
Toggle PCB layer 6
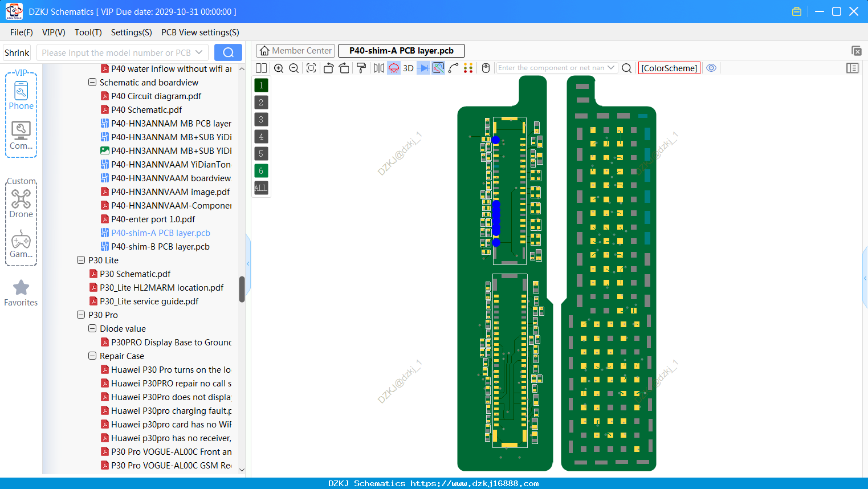pos(261,171)
